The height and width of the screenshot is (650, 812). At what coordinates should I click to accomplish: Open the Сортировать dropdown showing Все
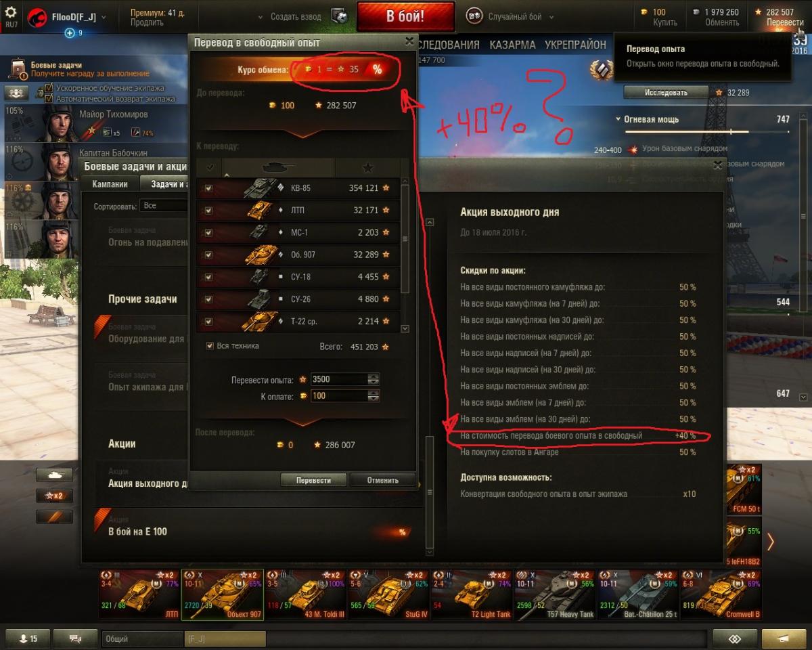coord(164,205)
